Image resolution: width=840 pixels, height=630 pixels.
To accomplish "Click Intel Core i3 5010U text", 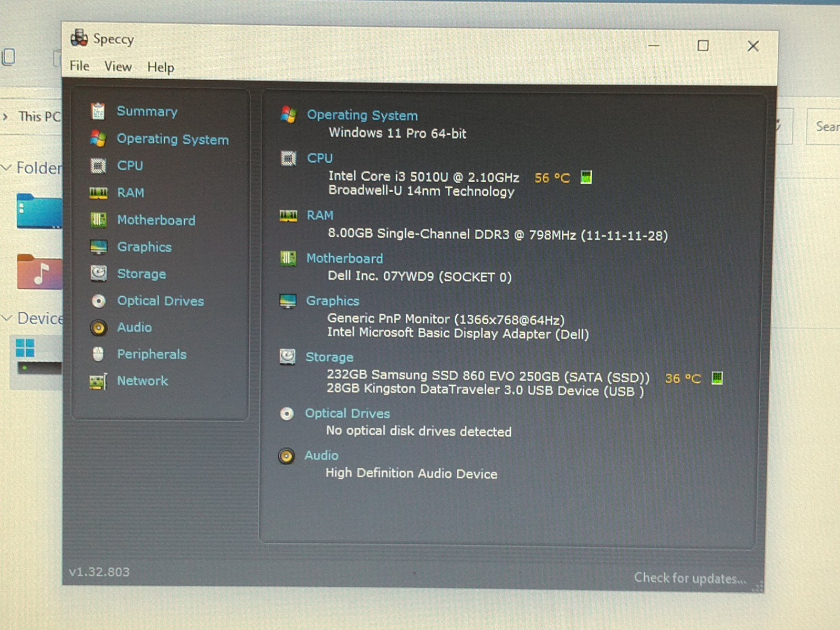I will pyautogui.click(x=424, y=177).
